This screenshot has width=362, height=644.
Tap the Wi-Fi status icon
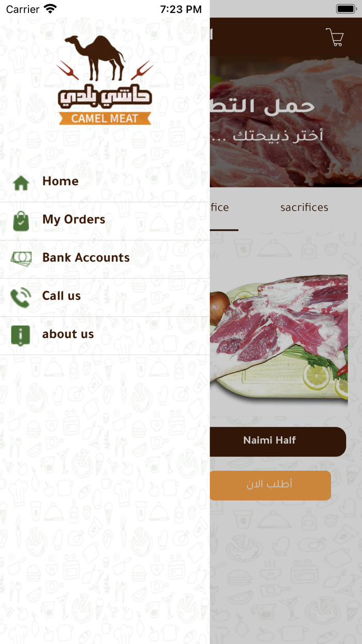[50, 9]
